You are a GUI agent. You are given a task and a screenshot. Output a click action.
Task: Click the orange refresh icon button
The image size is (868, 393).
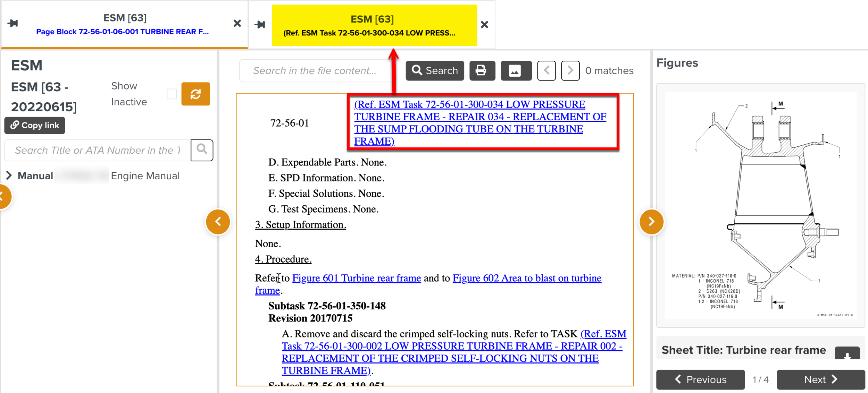pyautogui.click(x=195, y=94)
